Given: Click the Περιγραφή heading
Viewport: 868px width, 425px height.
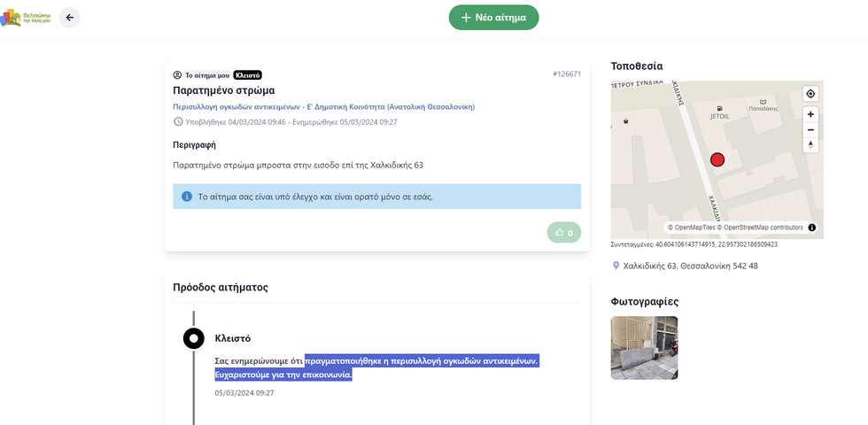Looking at the screenshot, I should click(x=194, y=145).
